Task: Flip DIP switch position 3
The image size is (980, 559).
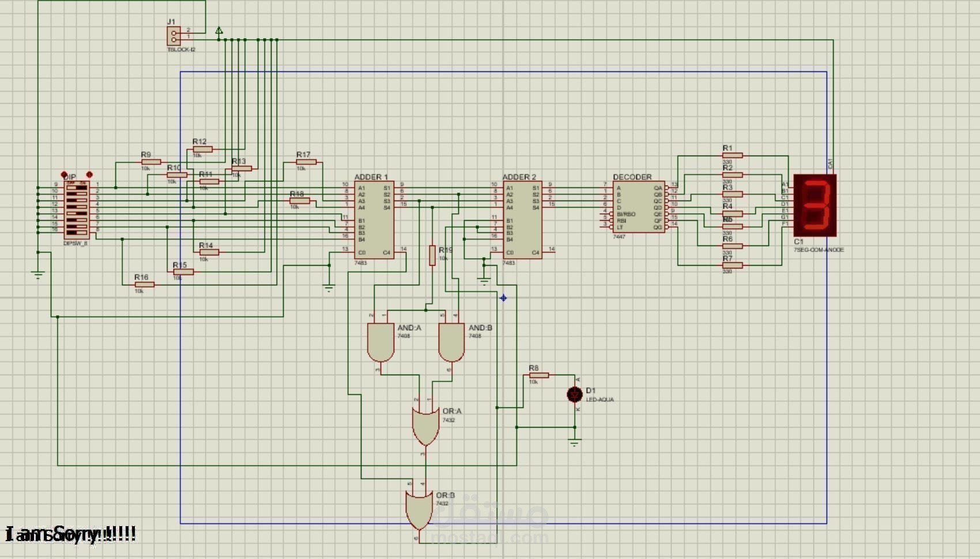Action: pos(77,201)
